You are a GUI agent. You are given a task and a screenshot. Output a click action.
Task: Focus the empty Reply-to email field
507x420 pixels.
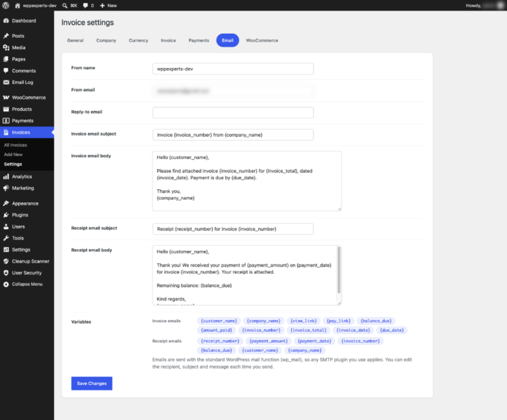[x=233, y=113]
